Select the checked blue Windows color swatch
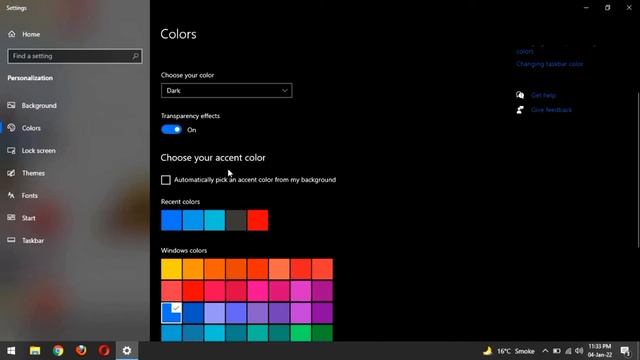 coord(171,313)
